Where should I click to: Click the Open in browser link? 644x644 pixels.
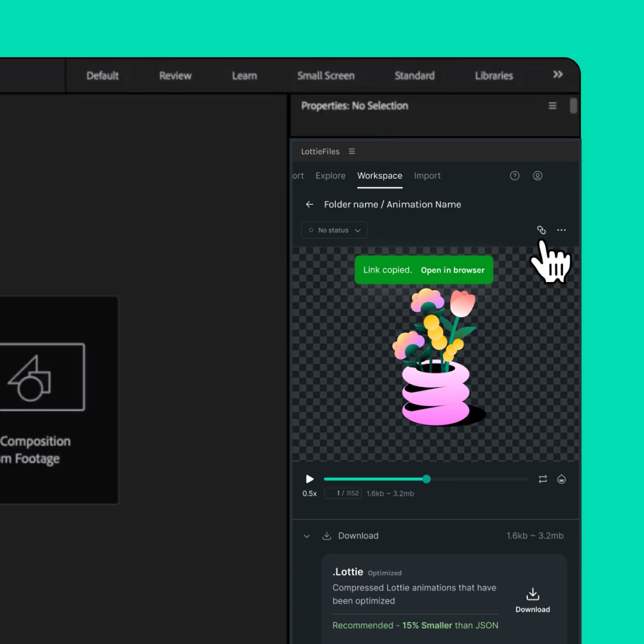(453, 270)
